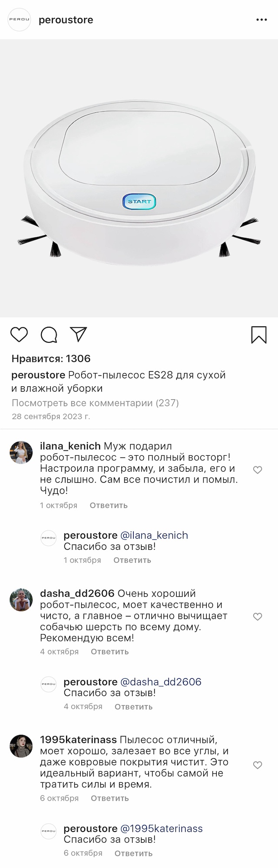Open peroustore username in post header
Screen dimensions: 278x868
coord(66,20)
